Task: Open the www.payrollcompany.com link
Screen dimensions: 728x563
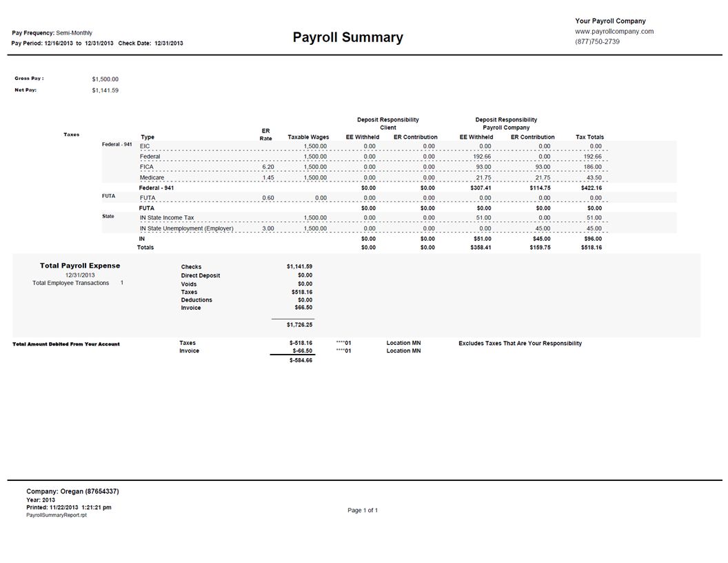Action: [614, 32]
